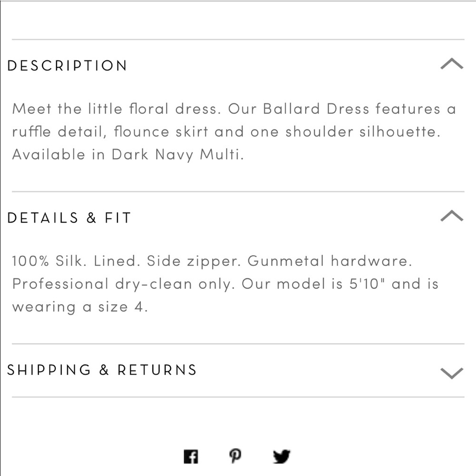Collapse Details & Fit using the up chevron
Image resolution: width=476 pixels, height=476 pixels.
pyautogui.click(x=452, y=216)
